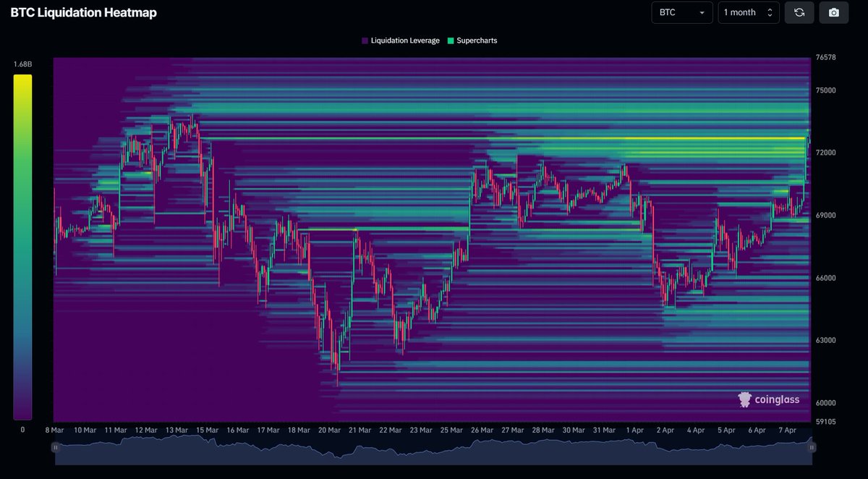
Task: Click the 27 Mar date label
Action: [x=512, y=430]
